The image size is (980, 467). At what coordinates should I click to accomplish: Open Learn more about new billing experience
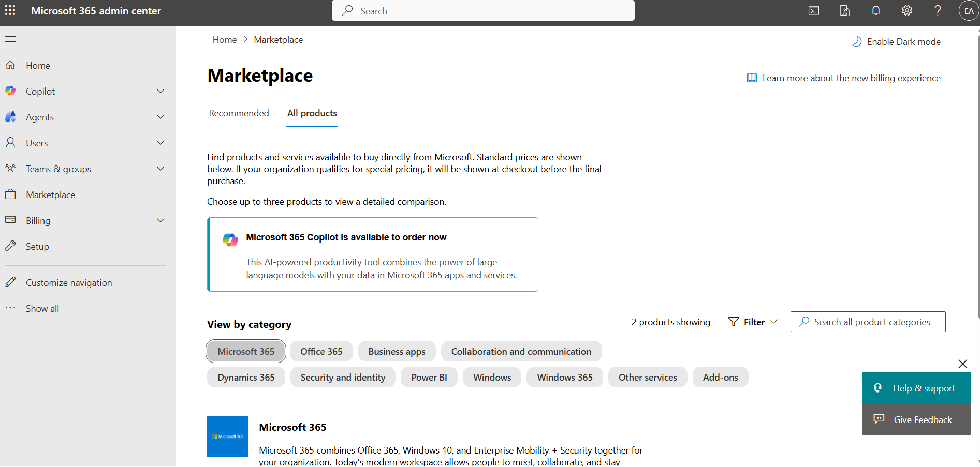pos(852,78)
